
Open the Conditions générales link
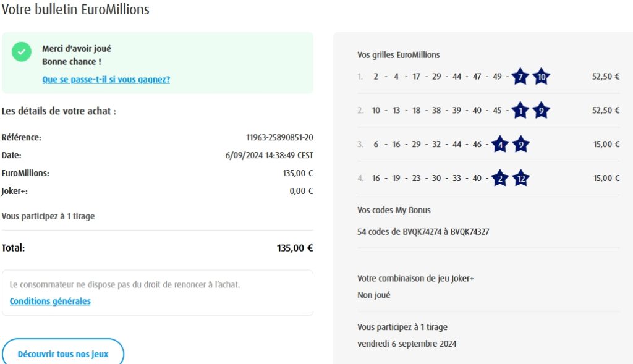tap(50, 301)
